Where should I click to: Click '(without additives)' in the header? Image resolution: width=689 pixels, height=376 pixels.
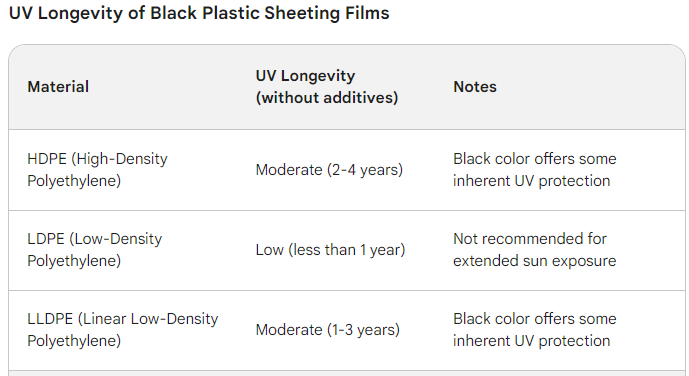pos(327,98)
